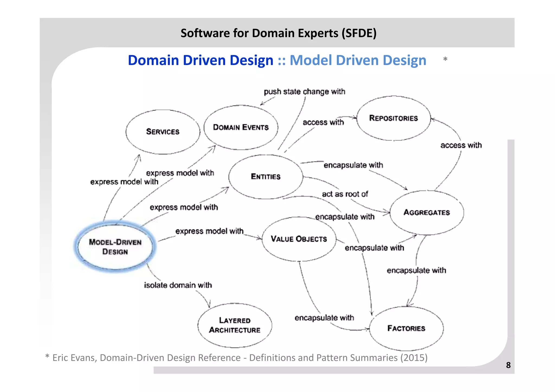
Task: Click the Services ellipse node
Action: [x=163, y=132]
